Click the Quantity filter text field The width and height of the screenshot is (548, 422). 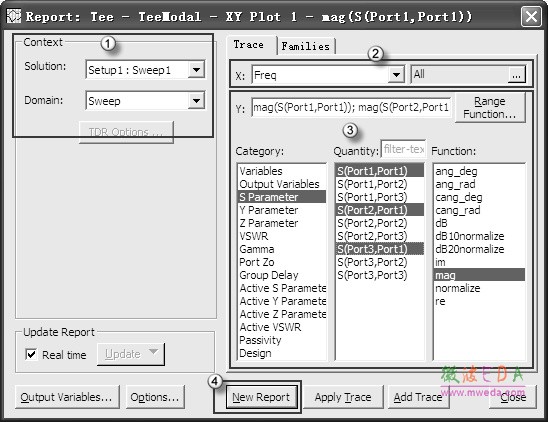coord(403,150)
